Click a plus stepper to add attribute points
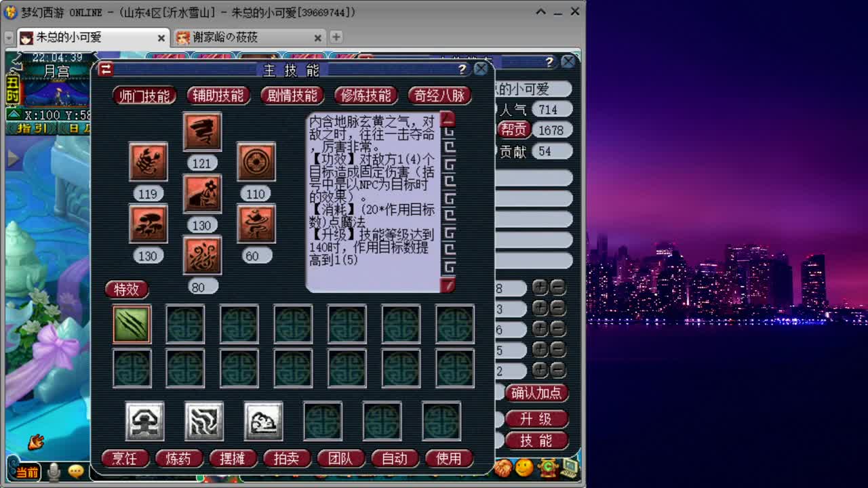 pyautogui.click(x=539, y=288)
